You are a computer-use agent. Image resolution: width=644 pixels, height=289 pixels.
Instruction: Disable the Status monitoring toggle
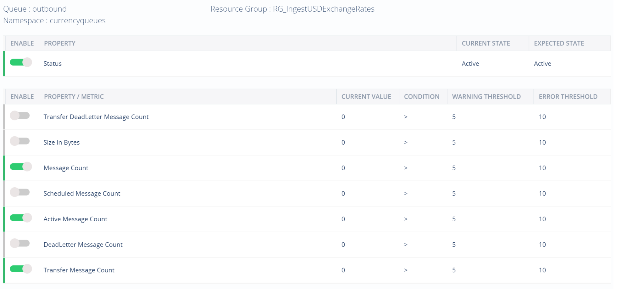click(x=21, y=62)
